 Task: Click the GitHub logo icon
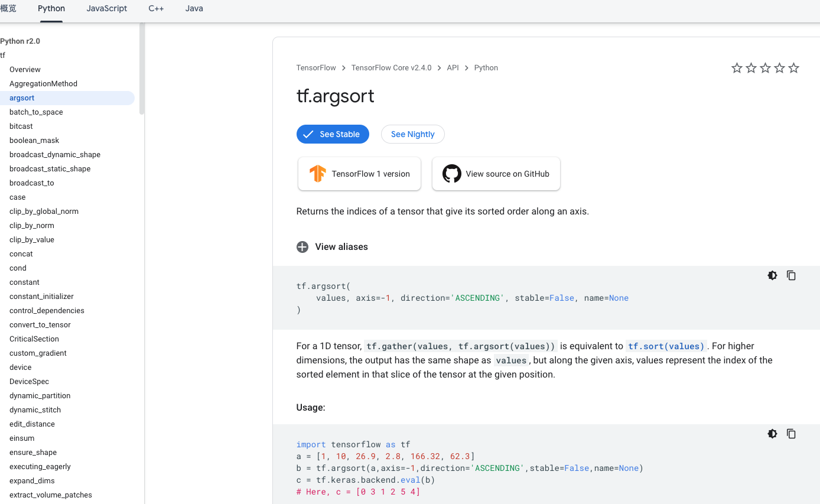point(452,174)
